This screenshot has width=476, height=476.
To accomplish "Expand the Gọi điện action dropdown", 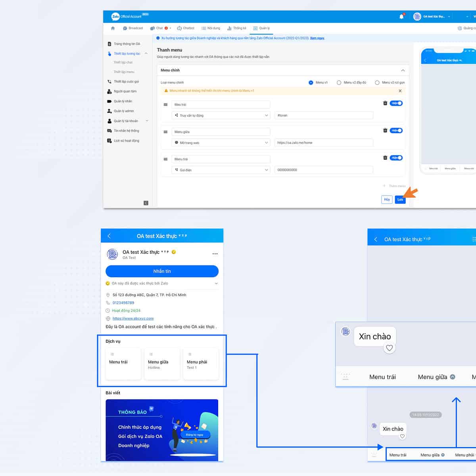I will coord(221,170).
